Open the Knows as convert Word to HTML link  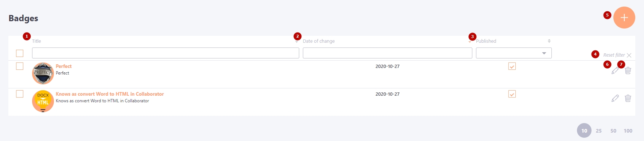[110, 94]
